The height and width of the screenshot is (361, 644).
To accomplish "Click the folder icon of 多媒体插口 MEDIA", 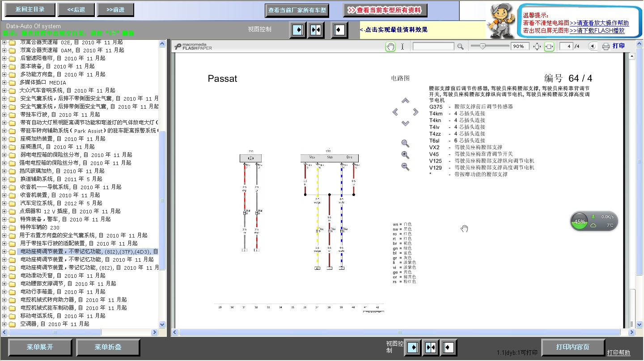I will (12, 82).
